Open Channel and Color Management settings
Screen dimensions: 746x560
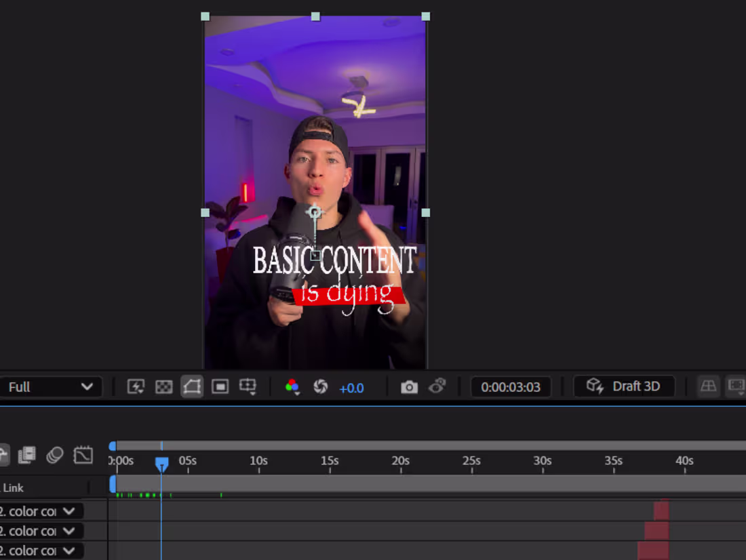(x=292, y=386)
